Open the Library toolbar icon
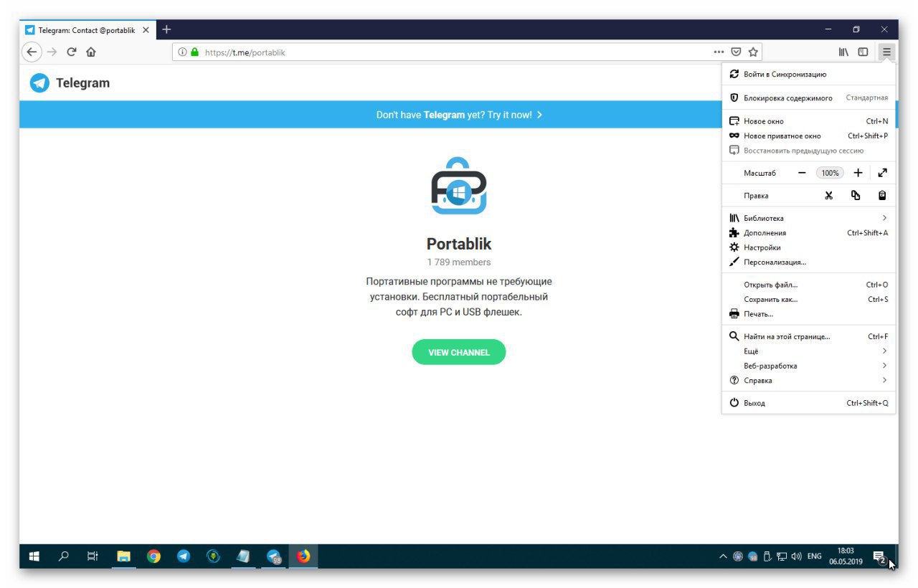918x588 pixels. pos(844,52)
